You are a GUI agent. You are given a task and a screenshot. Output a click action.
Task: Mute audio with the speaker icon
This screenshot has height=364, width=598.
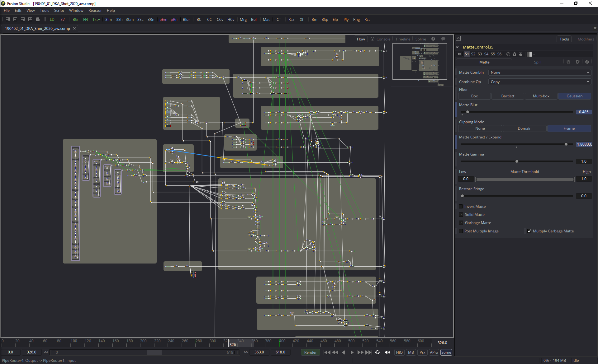tap(387, 352)
